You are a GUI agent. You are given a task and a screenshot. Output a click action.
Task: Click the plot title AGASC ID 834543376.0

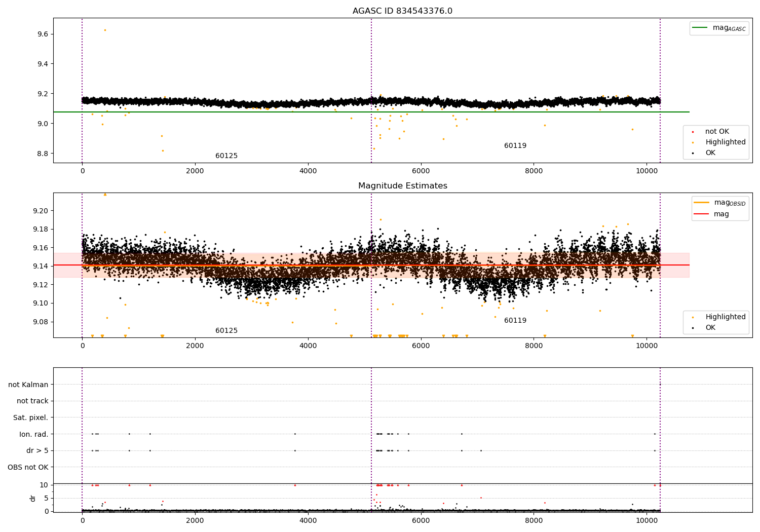click(x=402, y=11)
